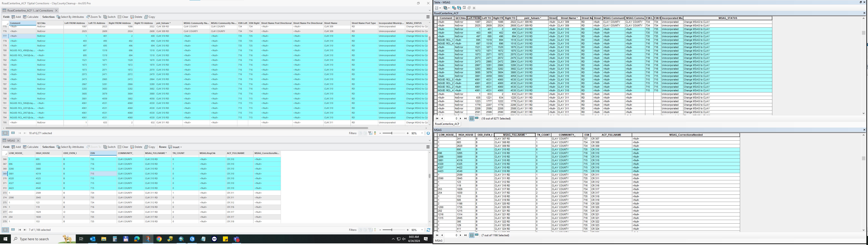Click Clear selection in the Pro MSAG toolbar

tap(123, 147)
